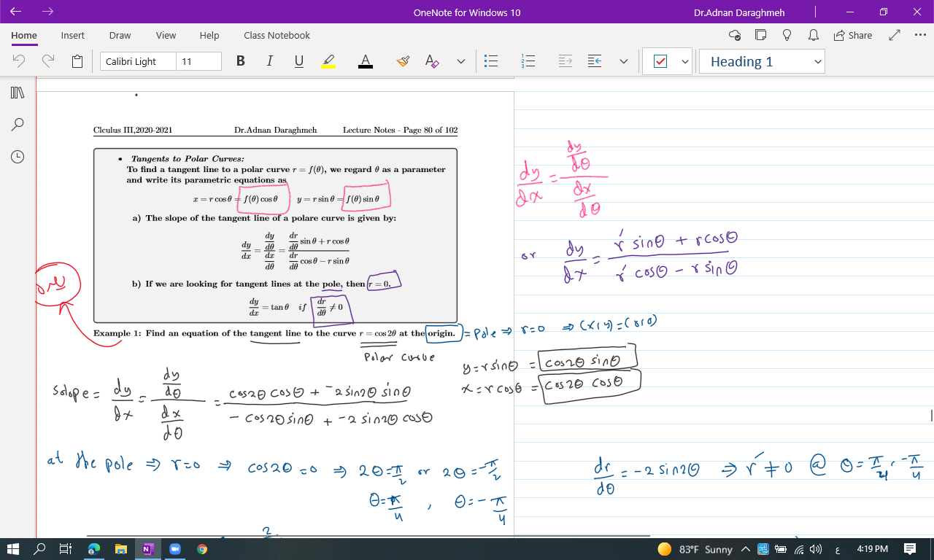Open the Help tab
This screenshot has width=934, height=560.
209,35
